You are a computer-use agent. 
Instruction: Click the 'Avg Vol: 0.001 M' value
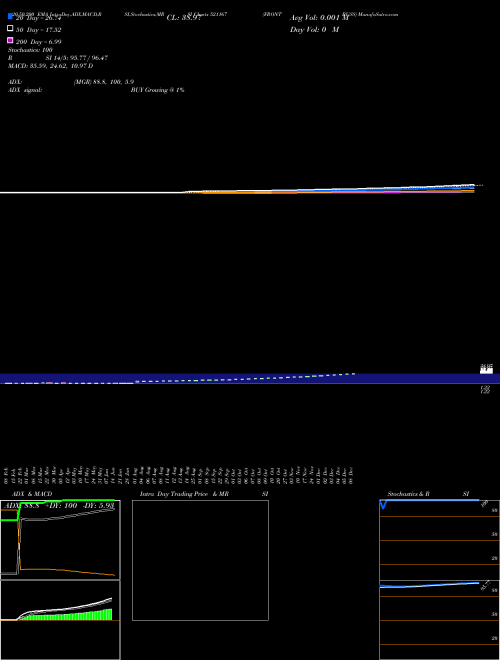tap(319, 18)
